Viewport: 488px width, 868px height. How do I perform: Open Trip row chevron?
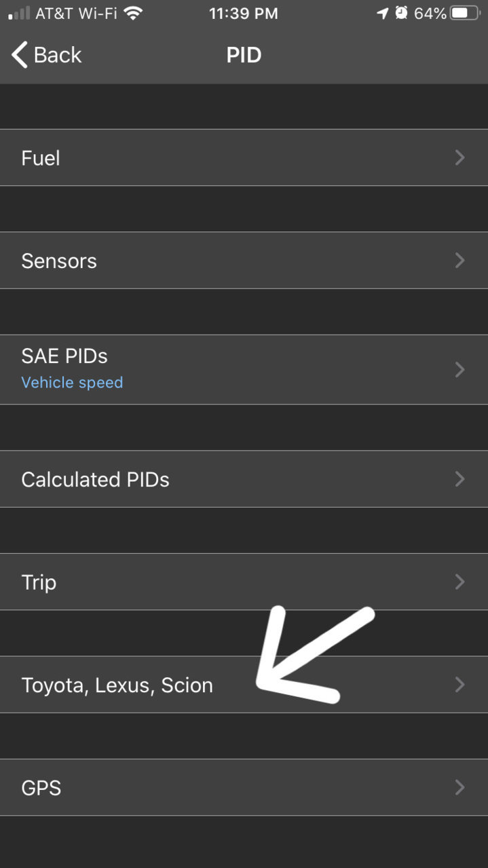(x=459, y=582)
